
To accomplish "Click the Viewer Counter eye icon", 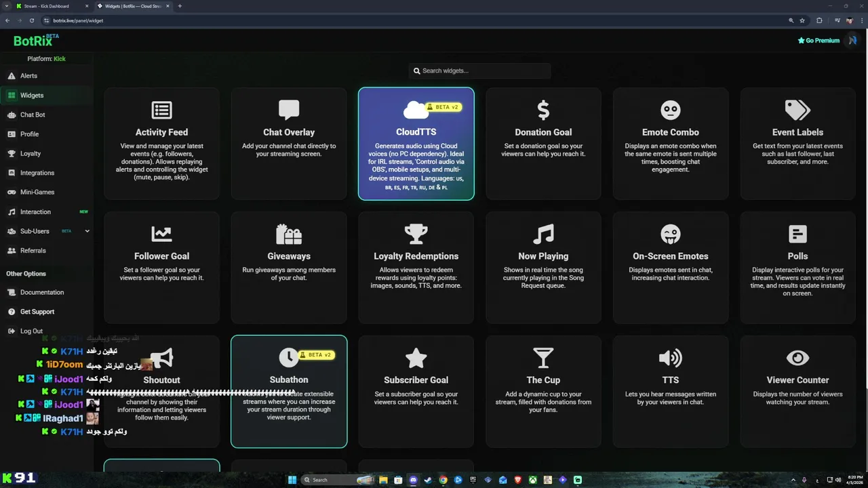I will [x=797, y=358].
